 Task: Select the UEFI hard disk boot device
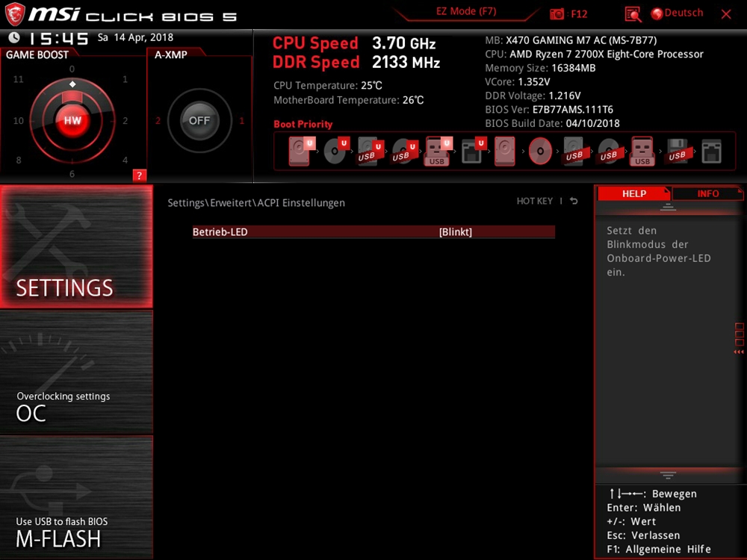pos(300,151)
